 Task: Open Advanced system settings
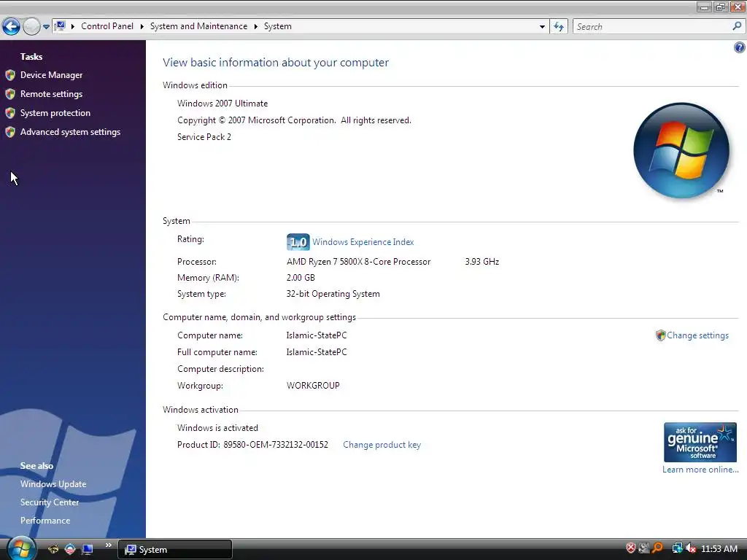pos(70,132)
